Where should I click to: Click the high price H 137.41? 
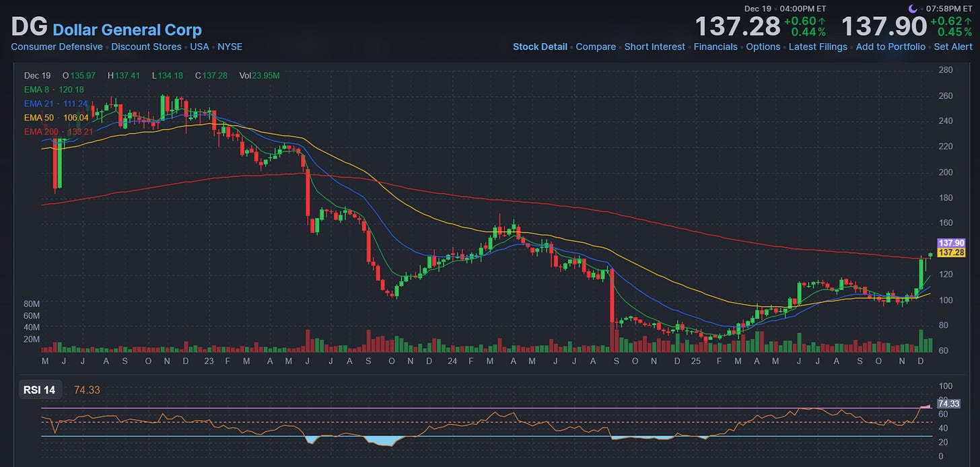123,75
